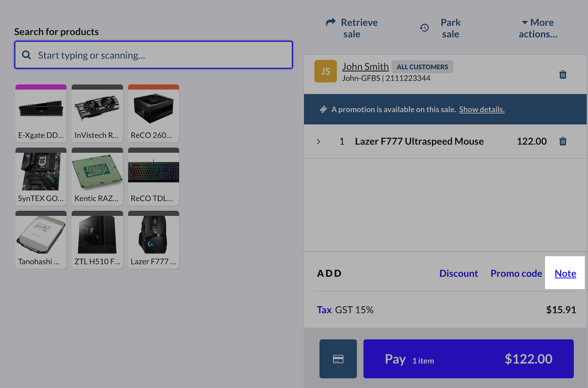Open the Tax settings link
This screenshot has width=588, height=388.
[x=324, y=310]
